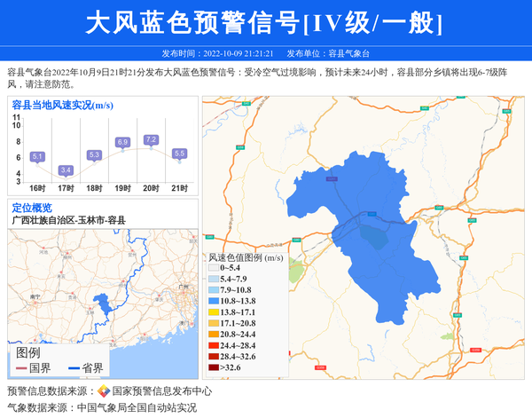This screenshot has height=418, width=532.
Task: Click the 5.3 wind speed label at 18时
Action: point(94,155)
